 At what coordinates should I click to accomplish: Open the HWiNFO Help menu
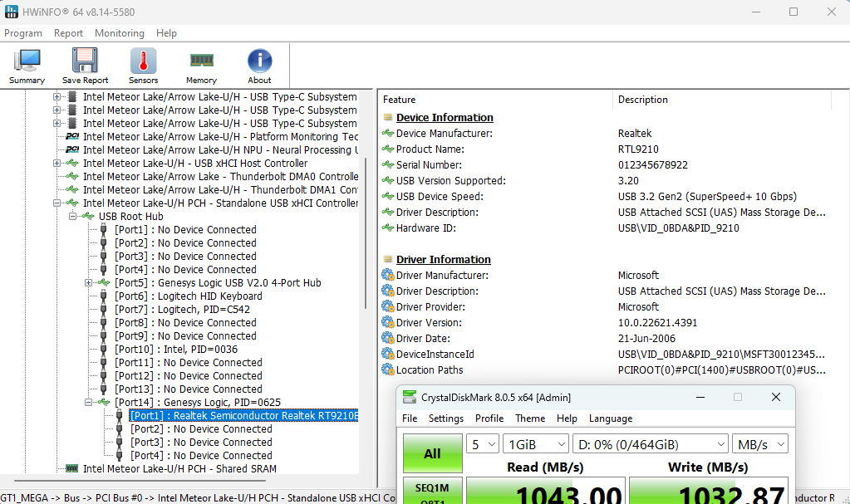tap(166, 33)
